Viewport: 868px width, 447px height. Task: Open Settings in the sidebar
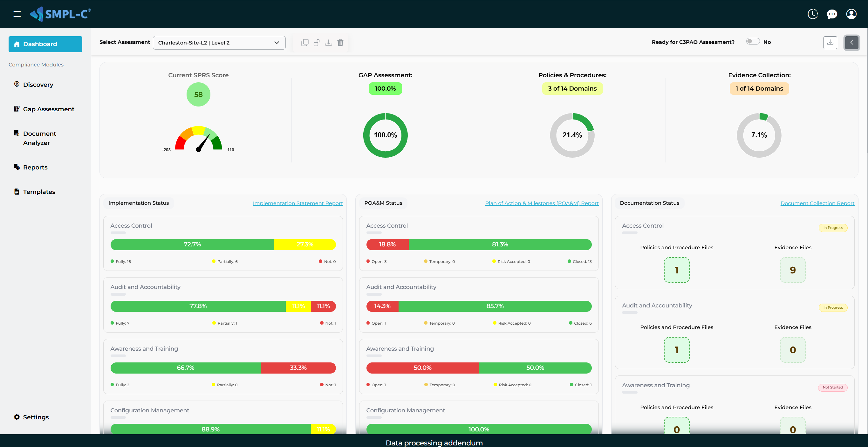[x=36, y=417]
